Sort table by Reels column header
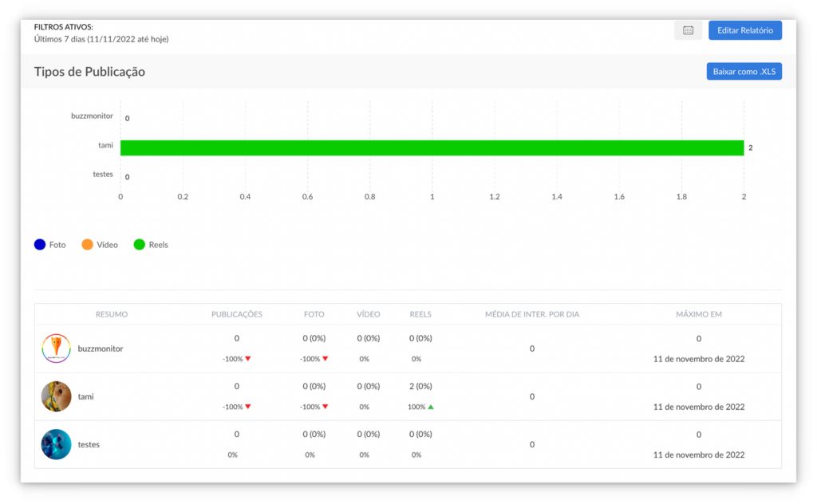The image size is (817, 504). [x=420, y=314]
